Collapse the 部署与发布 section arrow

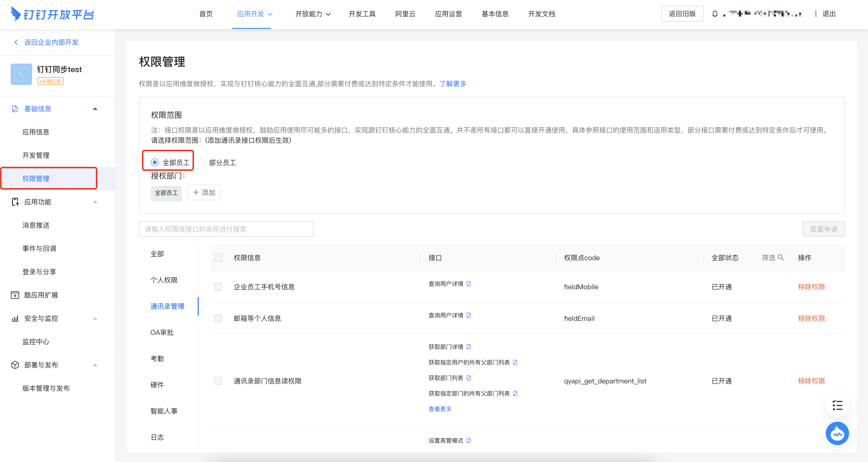click(x=95, y=365)
